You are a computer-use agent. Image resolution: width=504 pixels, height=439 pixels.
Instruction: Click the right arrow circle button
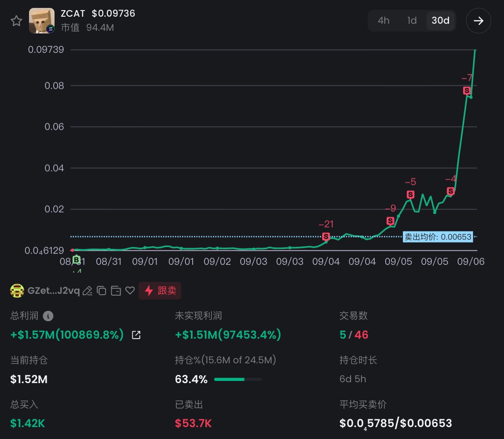pyautogui.click(x=478, y=21)
